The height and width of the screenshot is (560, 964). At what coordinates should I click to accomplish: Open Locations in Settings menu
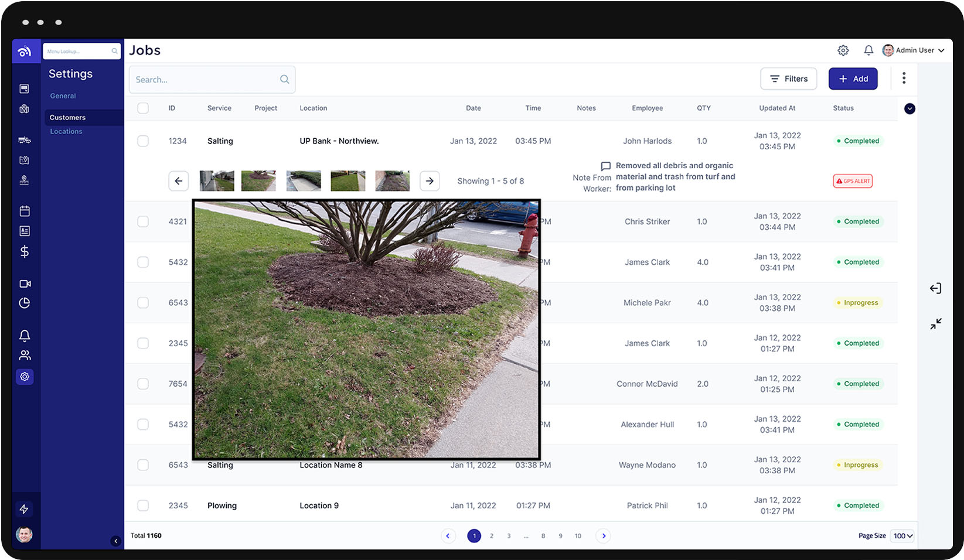coord(66,132)
